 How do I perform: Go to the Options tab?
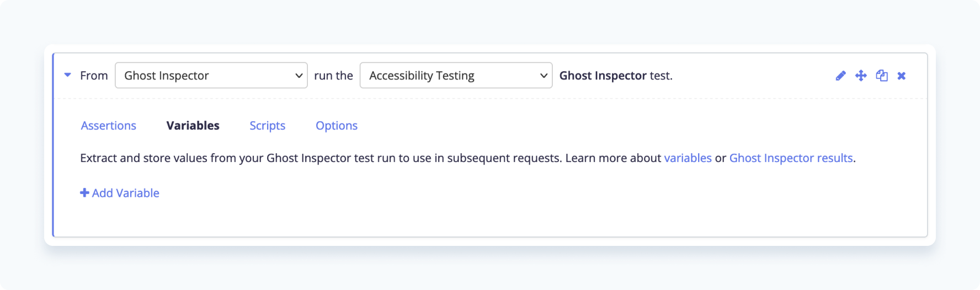pyautogui.click(x=336, y=126)
